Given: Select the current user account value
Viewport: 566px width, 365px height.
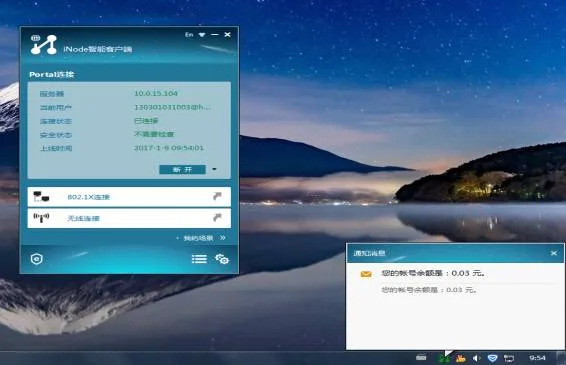Looking at the screenshot, I should click(x=172, y=107).
